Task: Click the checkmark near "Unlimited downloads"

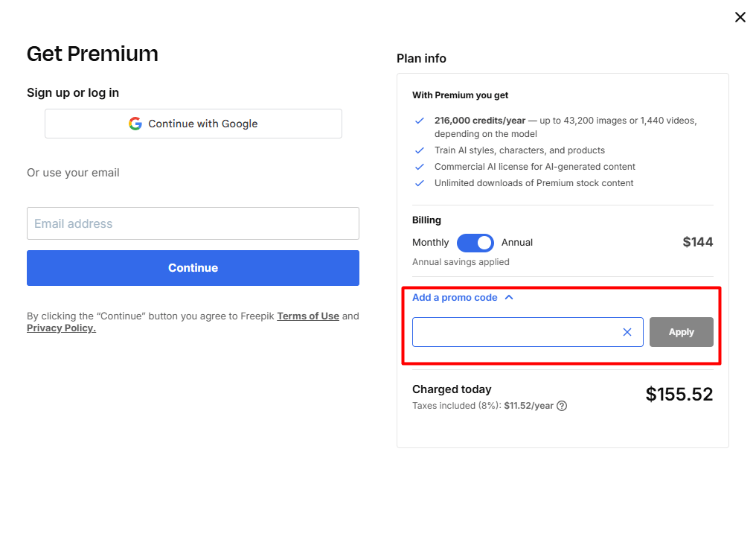Action: coord(418,182)
